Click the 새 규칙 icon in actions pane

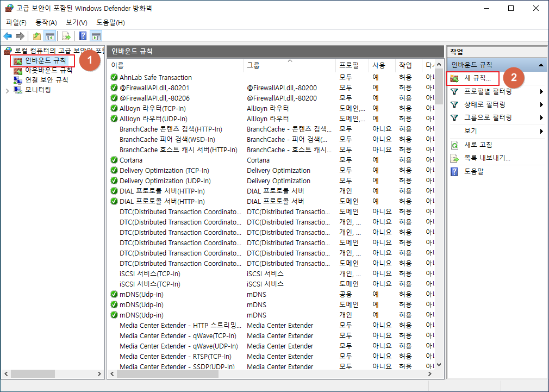(454, 78)
